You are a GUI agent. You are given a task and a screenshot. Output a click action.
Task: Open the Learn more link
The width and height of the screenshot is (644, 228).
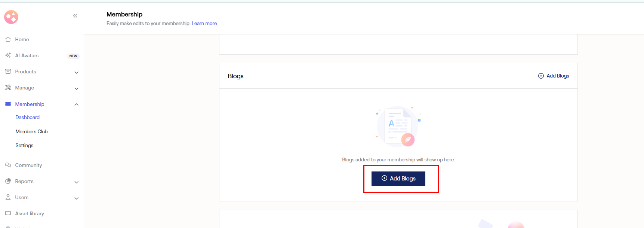coord(204,23)
